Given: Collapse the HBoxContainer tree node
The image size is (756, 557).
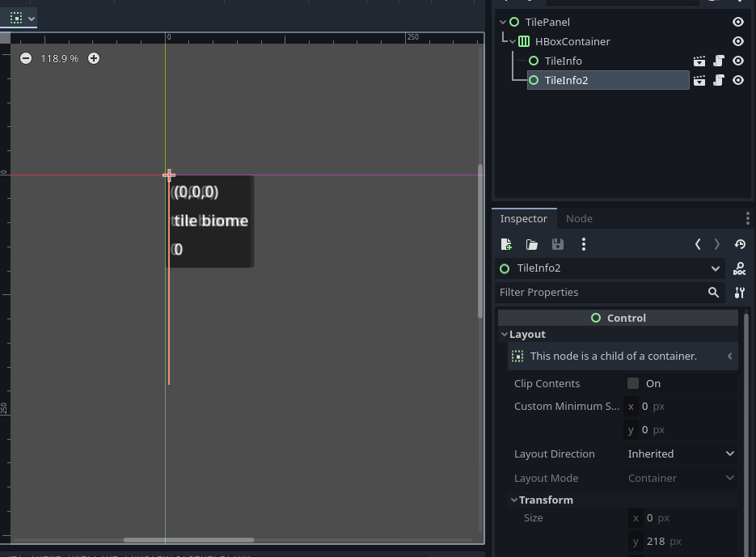Looking at the screenshot, I should [513, 41].
